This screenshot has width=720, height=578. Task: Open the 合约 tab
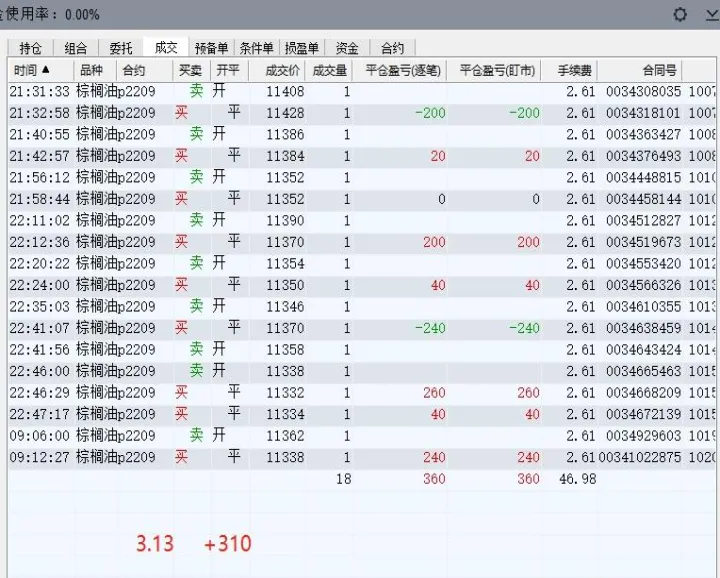tap(392, 48)
